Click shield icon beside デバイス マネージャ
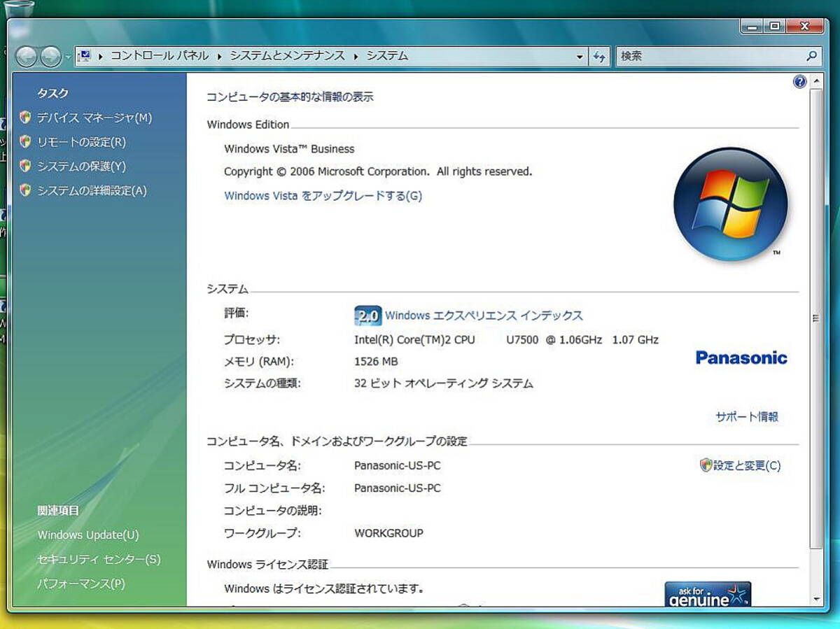The image size is (840, 629). click(x=25, y=118)
